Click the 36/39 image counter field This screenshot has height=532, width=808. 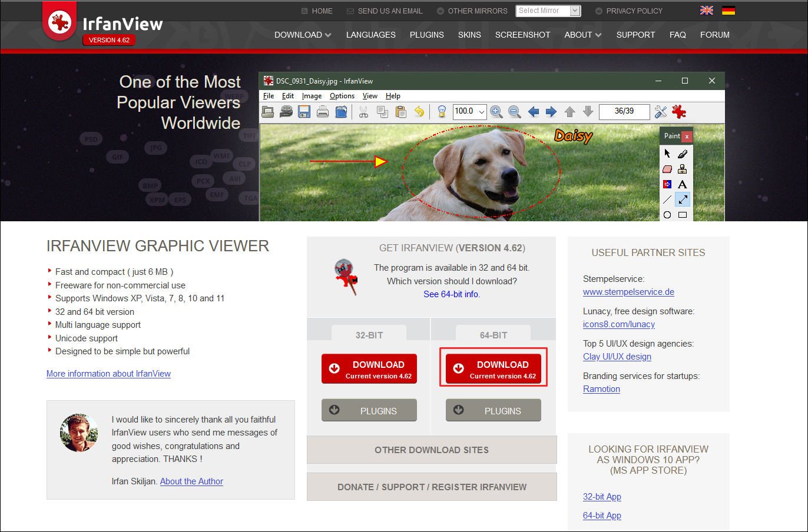pyautogui.click(x=624, y=111)
